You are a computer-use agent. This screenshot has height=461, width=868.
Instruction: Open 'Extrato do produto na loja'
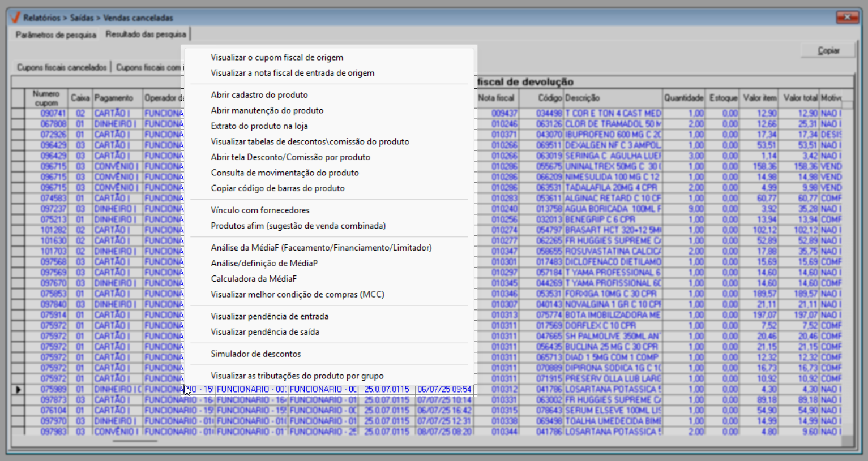(259, 126)
